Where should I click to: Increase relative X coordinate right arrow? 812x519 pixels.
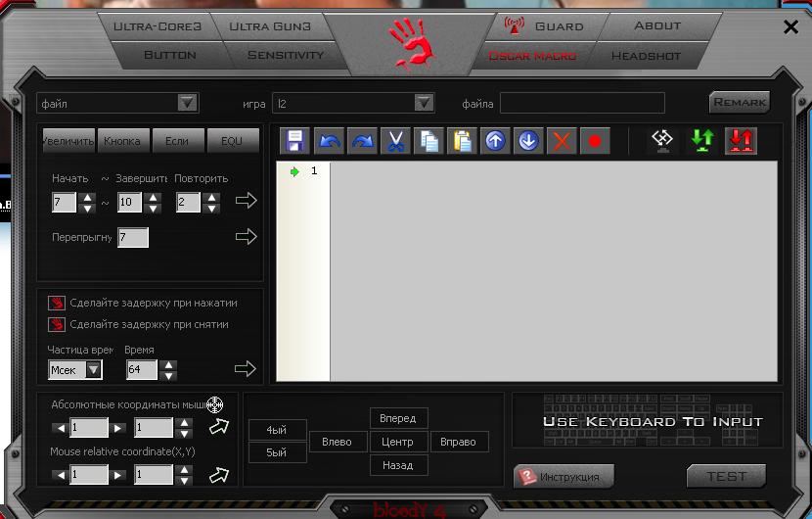pyautogui.click(x=117, y=475)
